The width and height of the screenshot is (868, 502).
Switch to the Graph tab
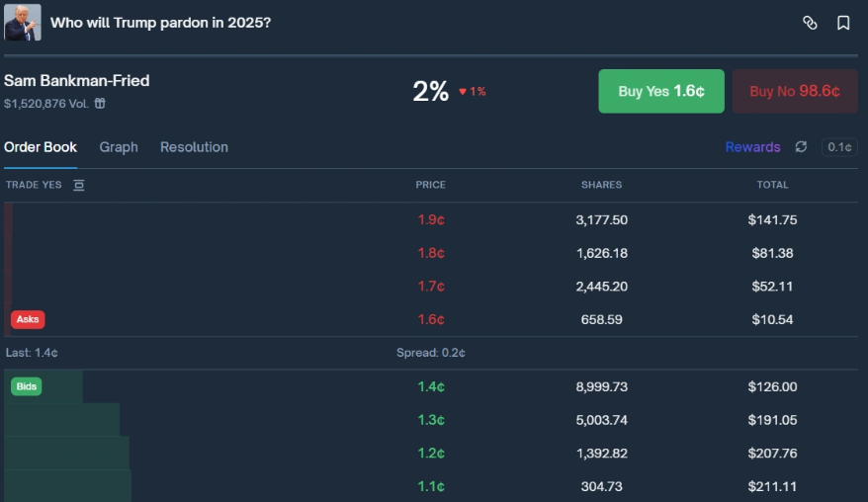[x=119, y=147]
